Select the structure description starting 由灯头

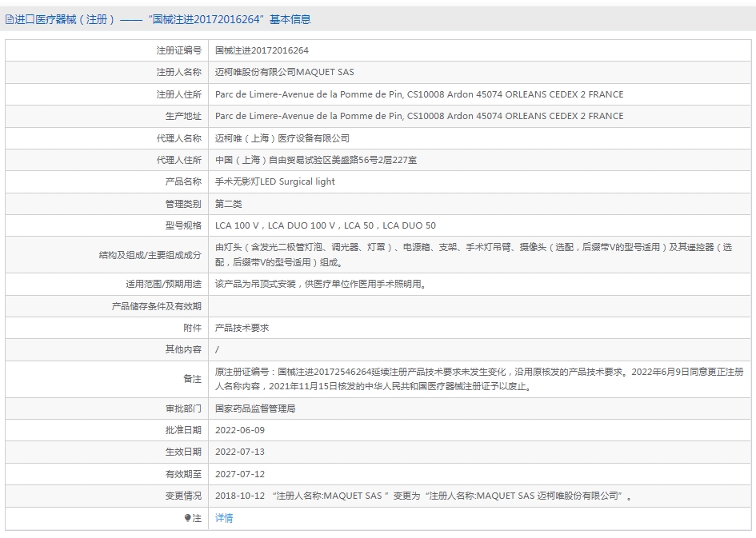[x=474, y=254]
